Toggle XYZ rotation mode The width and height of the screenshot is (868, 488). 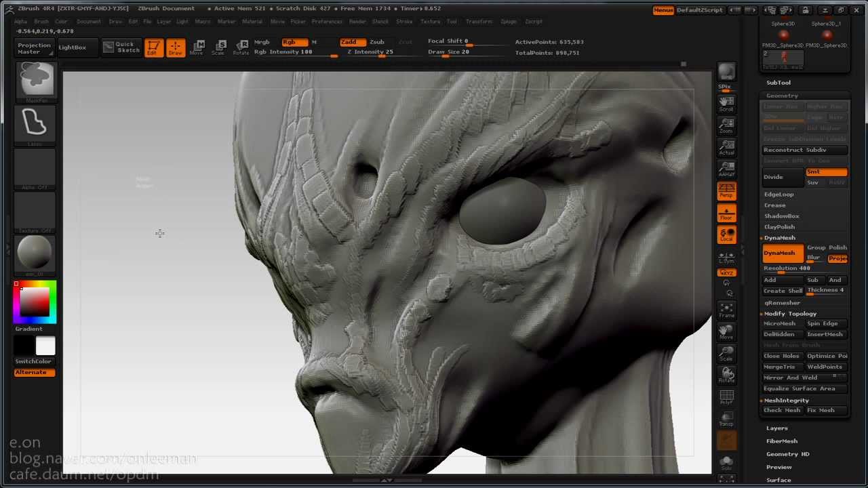tap(726, 272)
